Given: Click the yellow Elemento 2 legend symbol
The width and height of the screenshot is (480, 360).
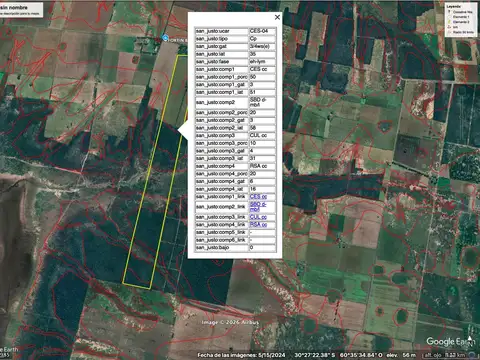Looking at the screenshot, I should pos(449,22).
